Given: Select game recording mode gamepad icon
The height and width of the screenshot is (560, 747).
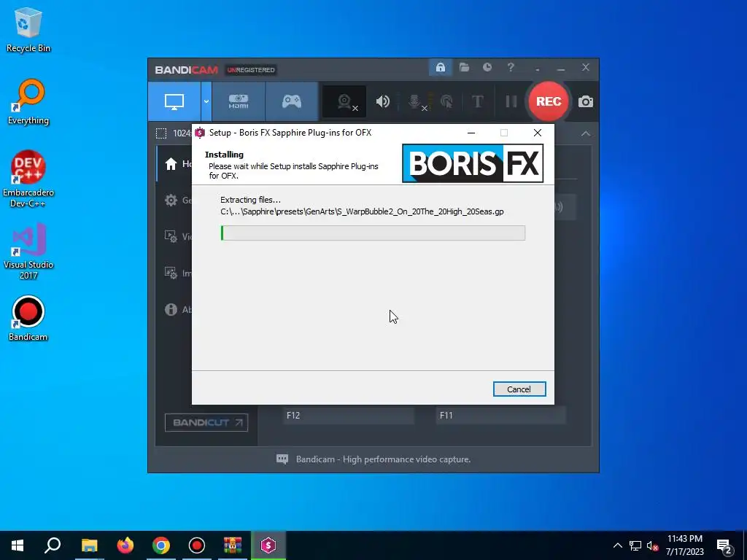Looking at the screenshot, I should 292,101.
